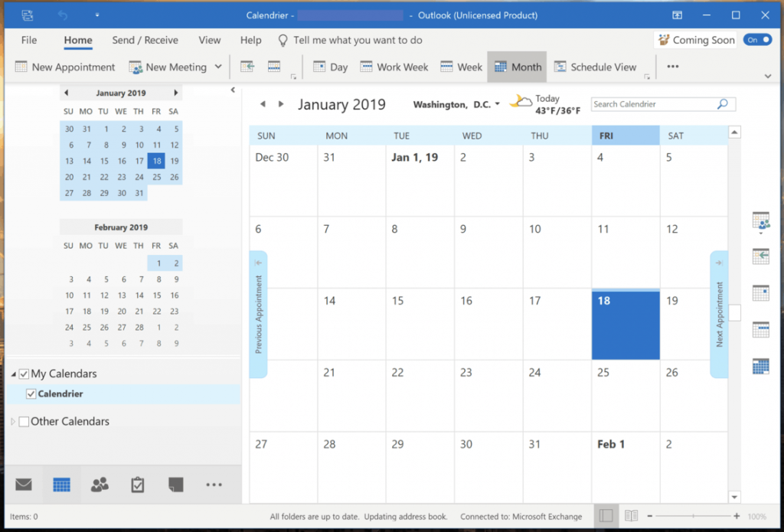Switch to Normal view in status bar
784x532 pixels.
click(606, 516)
